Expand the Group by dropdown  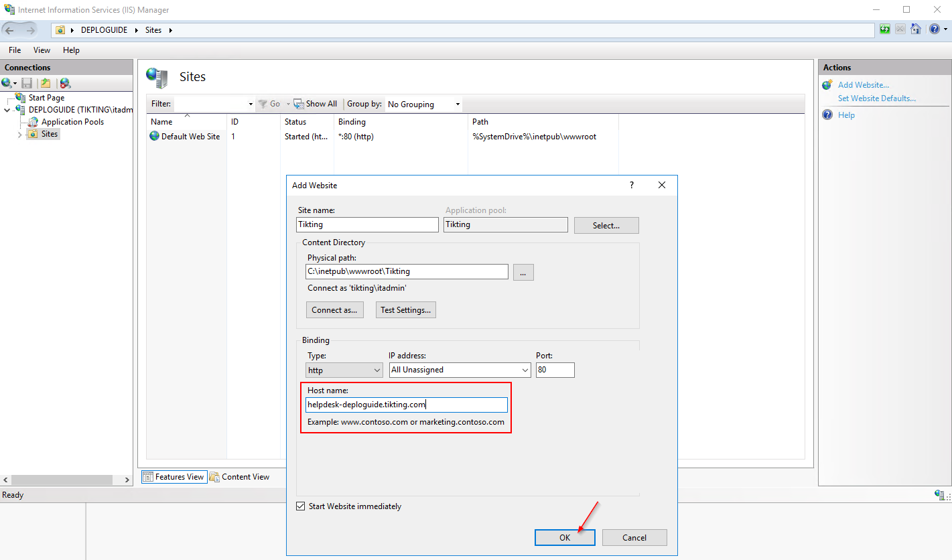[x=458, y=104]
